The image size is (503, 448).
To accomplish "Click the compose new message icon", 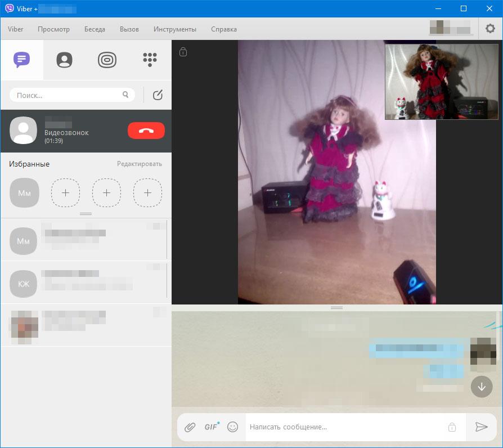I will pos(158,95).
